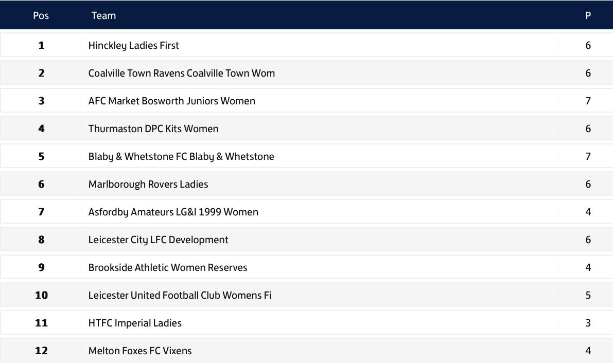
Task: Select AFC Market Bosworth Juniors Women
Action: tap(171, 101)
